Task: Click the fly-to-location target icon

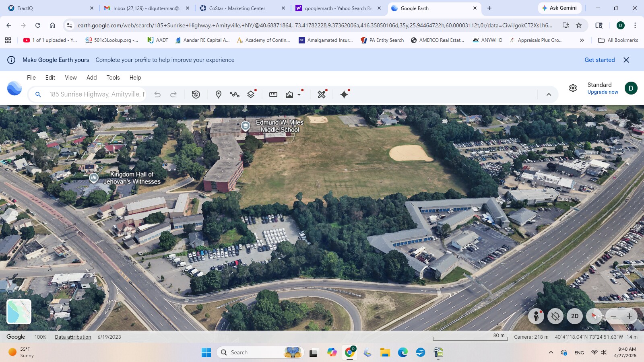Action: tap(555, 316)
